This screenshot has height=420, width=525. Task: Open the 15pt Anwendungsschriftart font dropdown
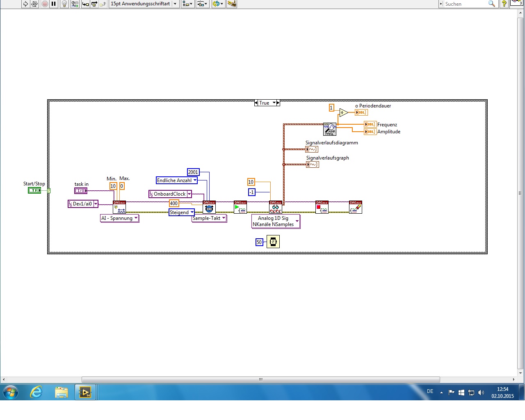[x=144, y=4]
